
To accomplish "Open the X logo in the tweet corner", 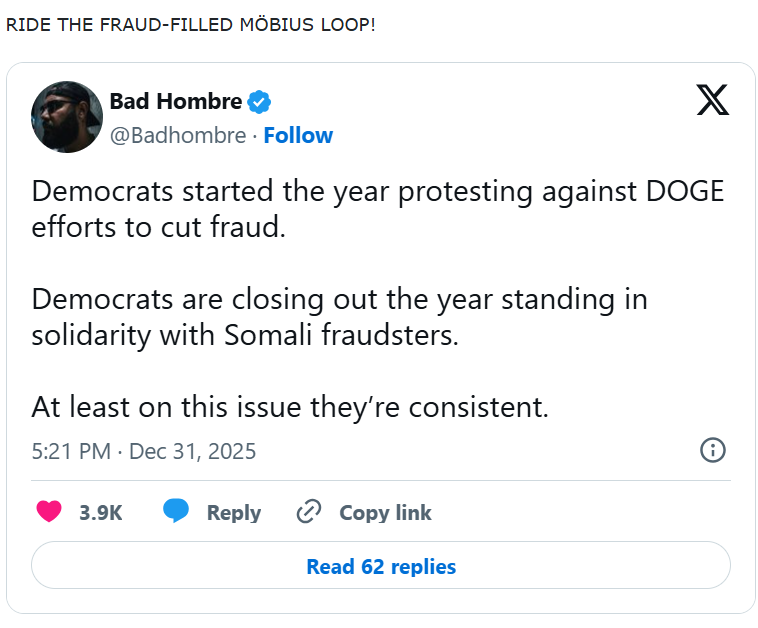I will point(712,101).
